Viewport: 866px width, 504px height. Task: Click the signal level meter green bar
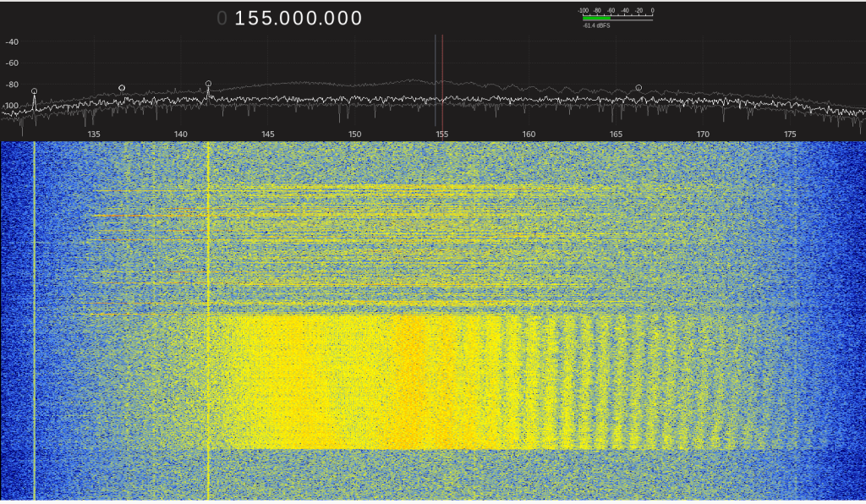596,19
